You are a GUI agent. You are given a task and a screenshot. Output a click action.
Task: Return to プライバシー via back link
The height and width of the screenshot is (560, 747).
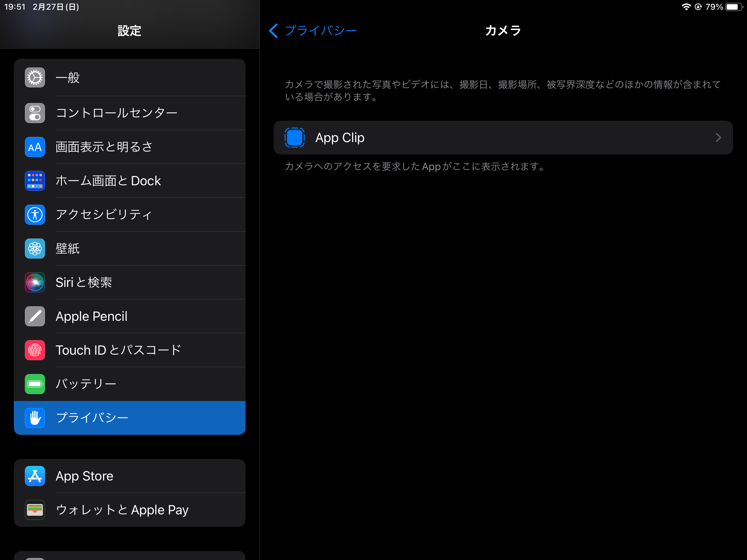321,31
